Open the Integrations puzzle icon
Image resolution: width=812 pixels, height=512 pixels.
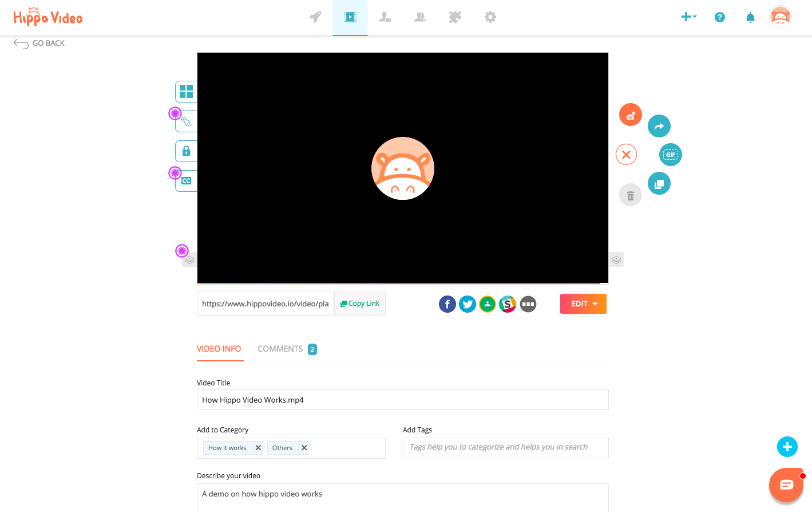(455, 17)
